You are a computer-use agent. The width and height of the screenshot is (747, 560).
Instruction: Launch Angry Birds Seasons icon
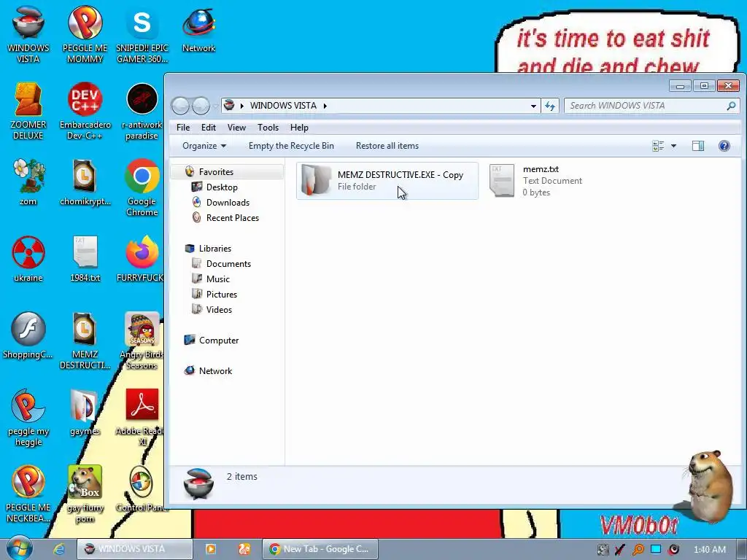142,341
